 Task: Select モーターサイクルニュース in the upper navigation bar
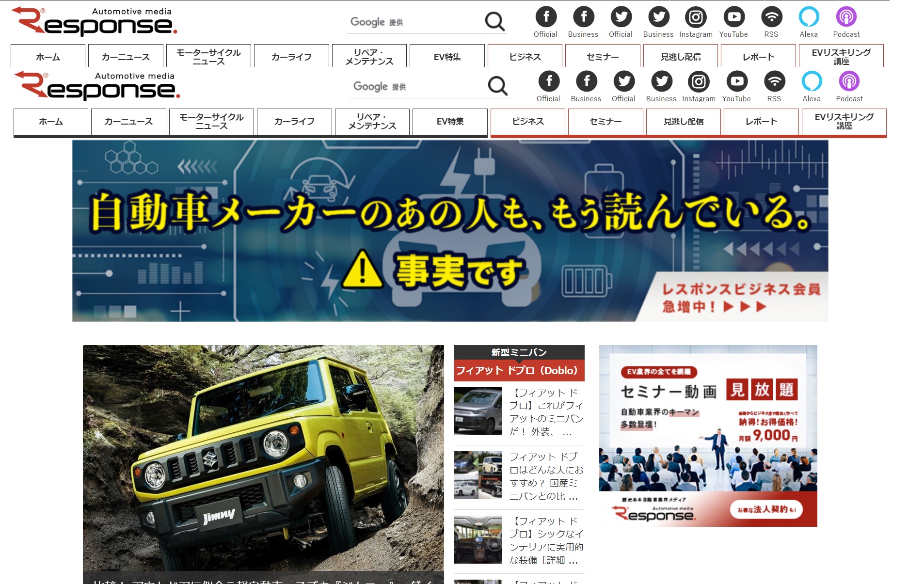(208, 56)
